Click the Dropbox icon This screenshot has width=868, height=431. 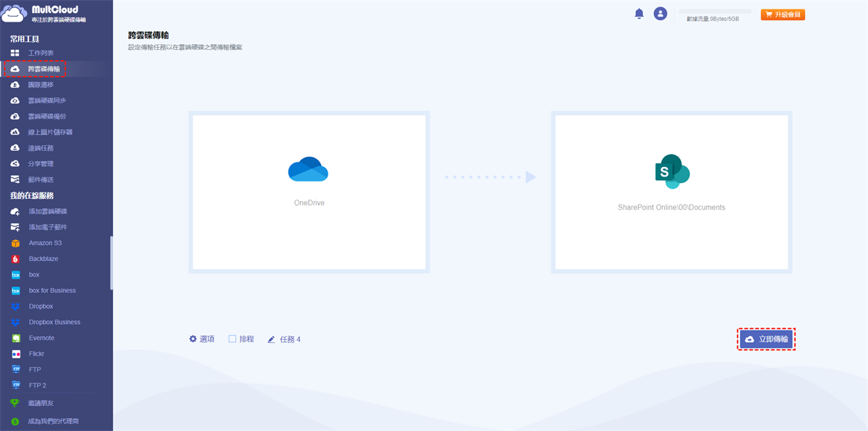15,307
